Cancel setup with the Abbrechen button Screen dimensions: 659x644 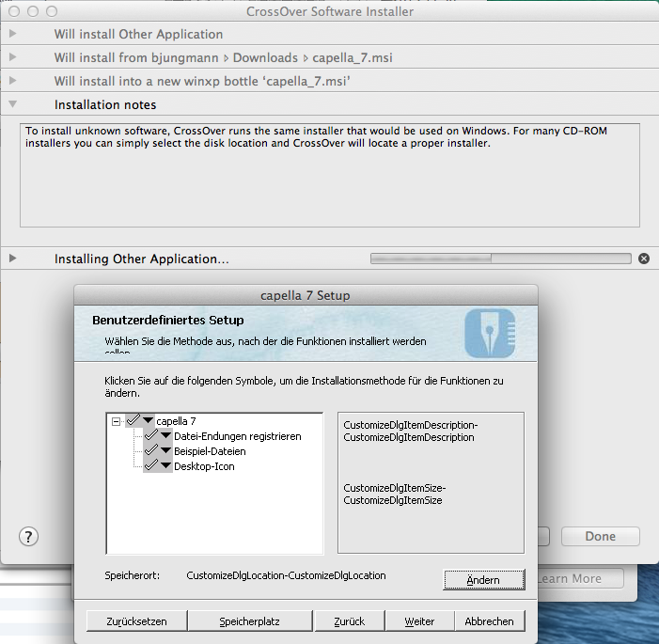point(489,621)
